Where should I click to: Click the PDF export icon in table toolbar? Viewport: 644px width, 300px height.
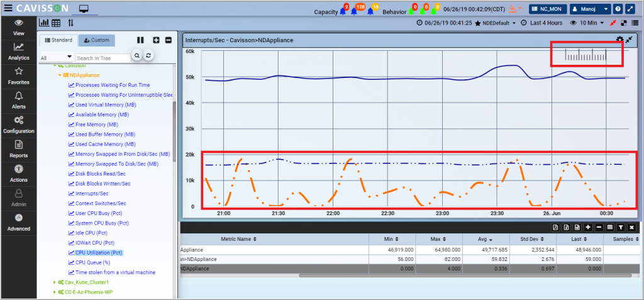[555, 227]
